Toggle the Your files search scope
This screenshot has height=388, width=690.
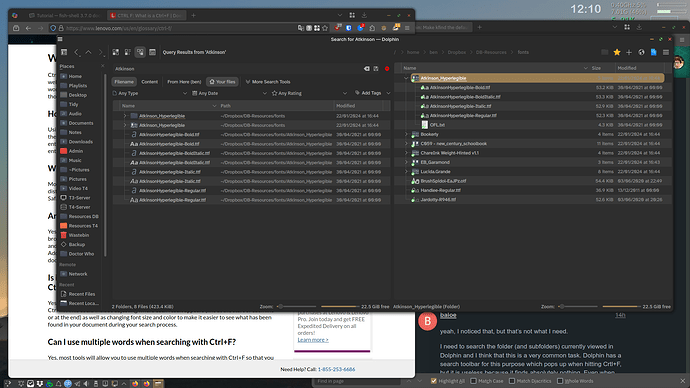coord(222,82)
